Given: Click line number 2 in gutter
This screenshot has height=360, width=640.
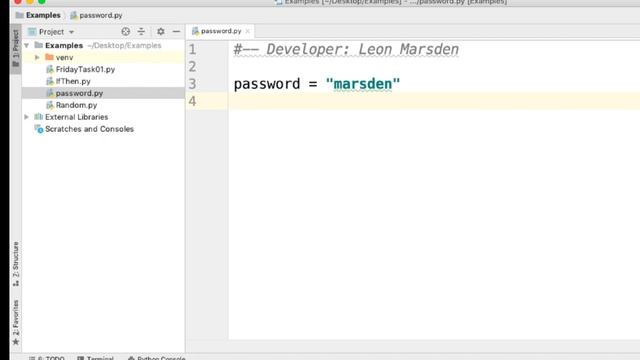Looking at the screenshot, I should 192,67.
